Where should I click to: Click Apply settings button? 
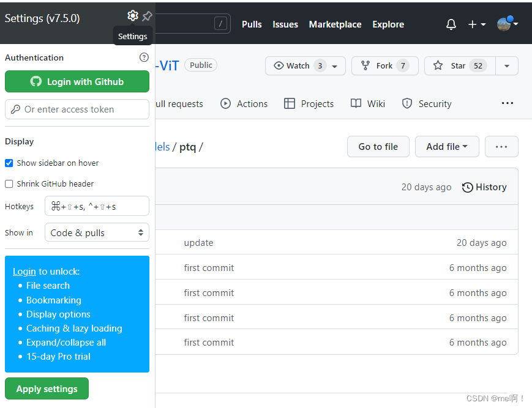coord(47,388)
